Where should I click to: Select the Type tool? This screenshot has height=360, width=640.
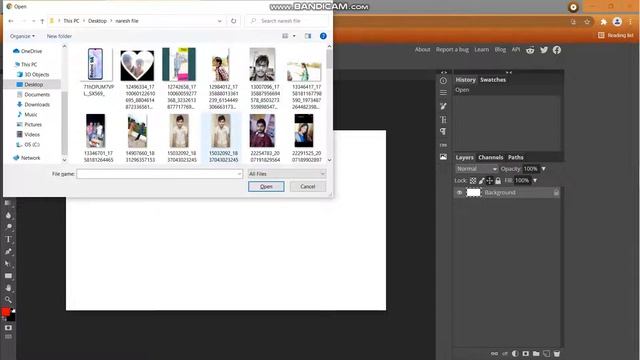pyautogui.click(x=8, y=239)
